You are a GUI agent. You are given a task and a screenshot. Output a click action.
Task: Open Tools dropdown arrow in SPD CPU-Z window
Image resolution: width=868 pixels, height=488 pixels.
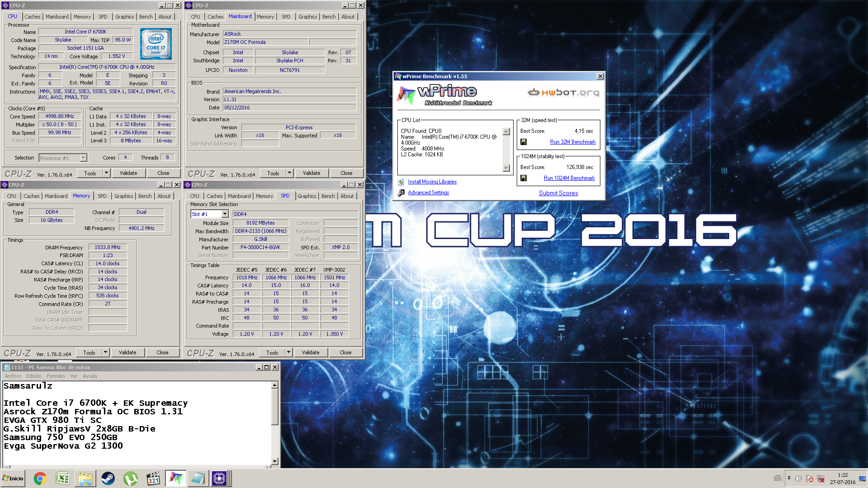pyautogui.click(x=288, y=352)
